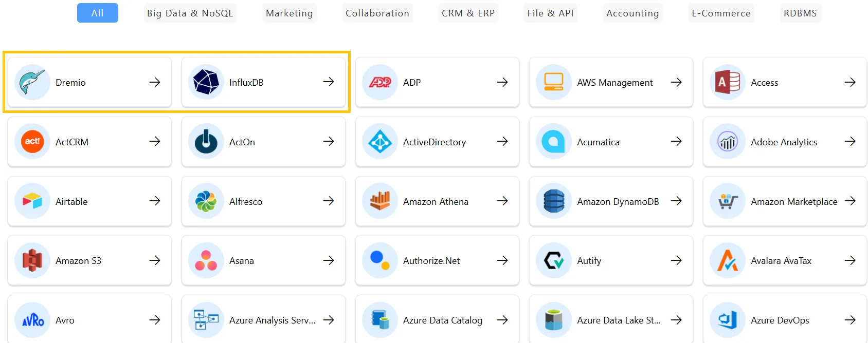Click arrow beside Amazon Athena
The image size is (868, 343).
[x=502, y=201]
